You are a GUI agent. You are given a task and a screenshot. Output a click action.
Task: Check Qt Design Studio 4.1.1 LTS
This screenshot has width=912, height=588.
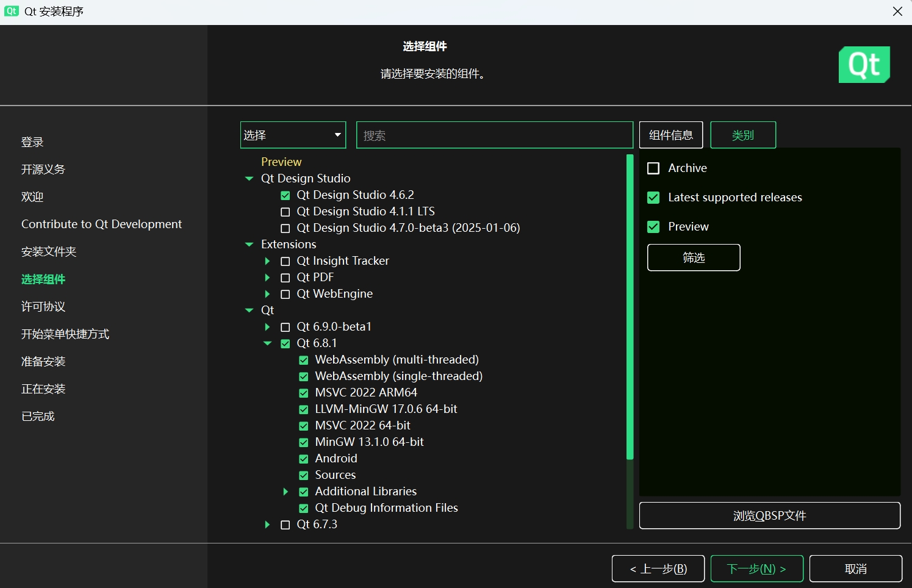tap(285, 212)
